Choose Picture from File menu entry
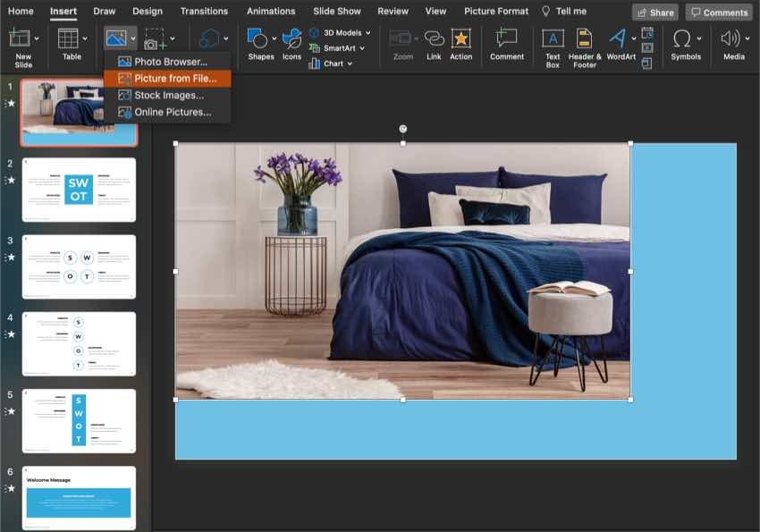Viewport: 760px width, 532px height. point(174,79)
